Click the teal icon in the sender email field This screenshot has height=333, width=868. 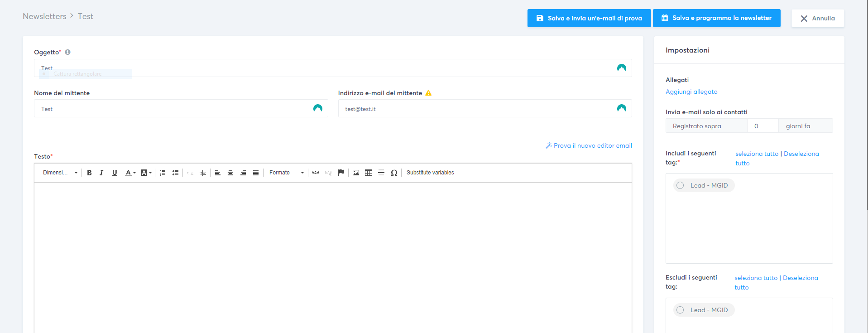622,108
